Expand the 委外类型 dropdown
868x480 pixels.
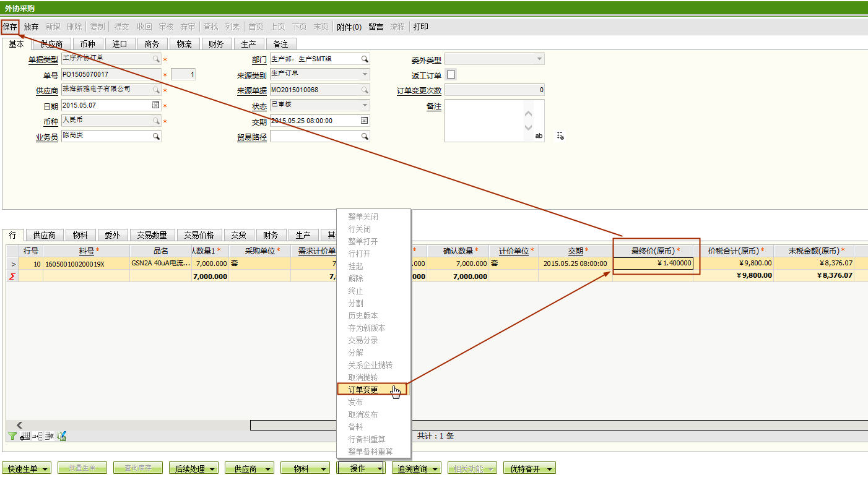[539, 59]
